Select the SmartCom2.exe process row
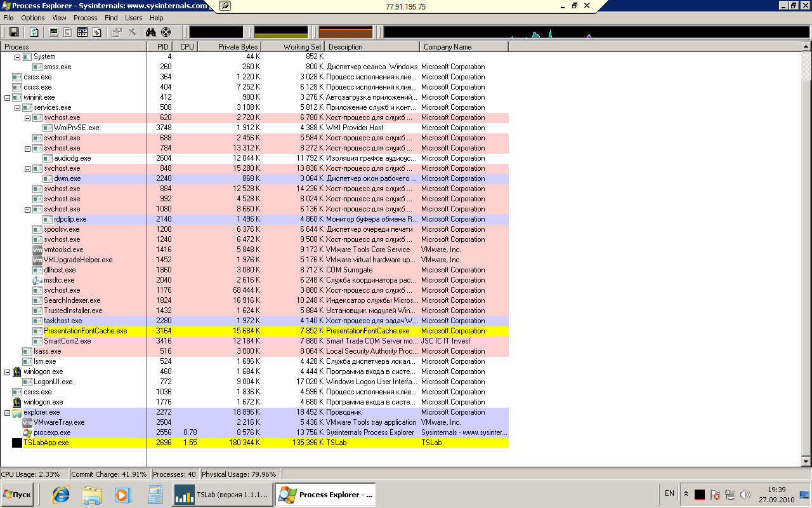The width and height of the screenshot is (812, 508). [254, 341]
